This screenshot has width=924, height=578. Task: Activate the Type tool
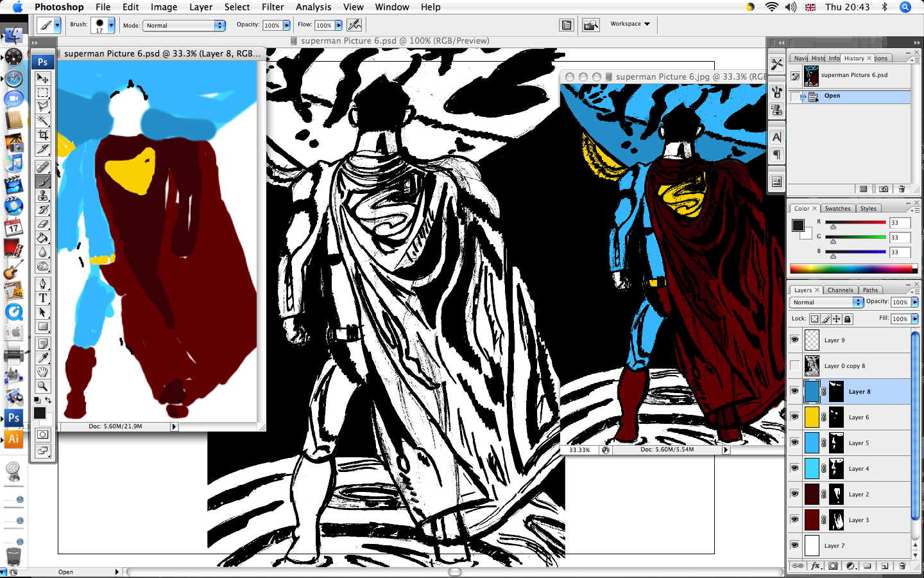click(43, 298)
